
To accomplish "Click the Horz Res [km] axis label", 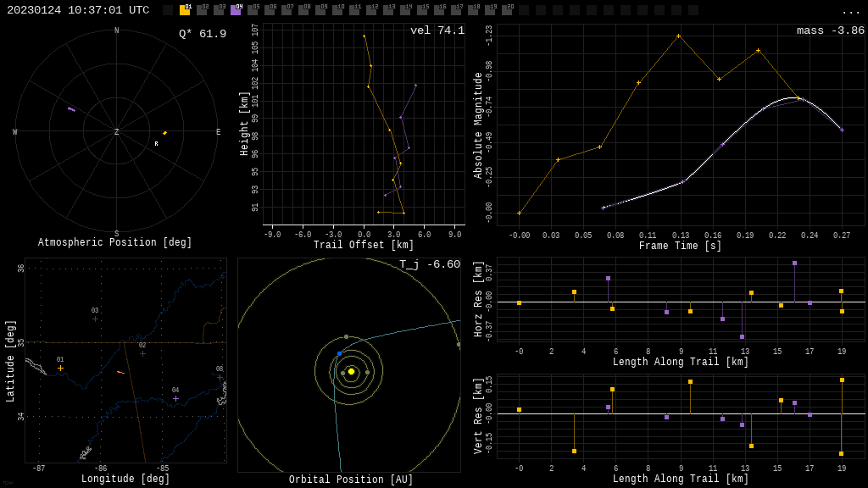I will click(478, 299).
